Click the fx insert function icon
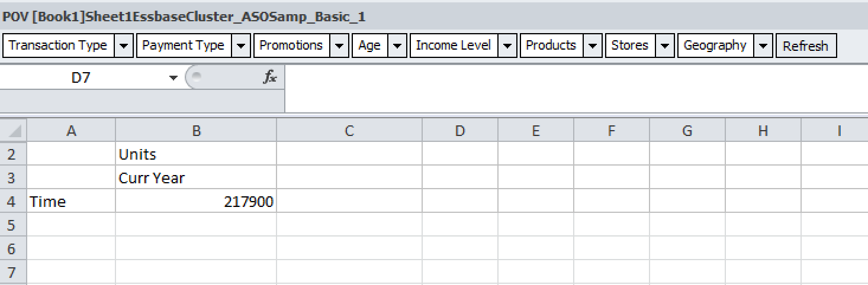Screen dimensions: 868x285 [269, 77]
